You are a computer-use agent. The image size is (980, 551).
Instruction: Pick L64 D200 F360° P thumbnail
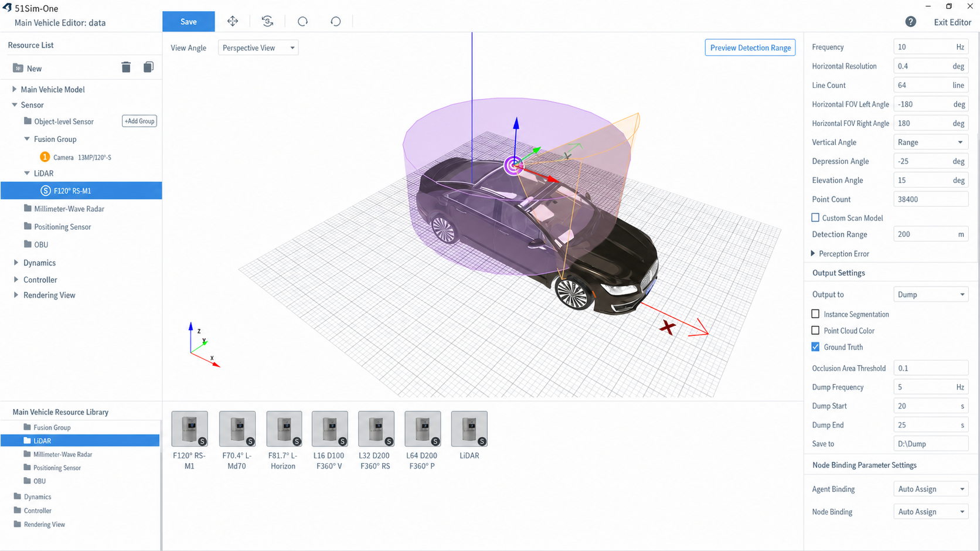point(423,428)
